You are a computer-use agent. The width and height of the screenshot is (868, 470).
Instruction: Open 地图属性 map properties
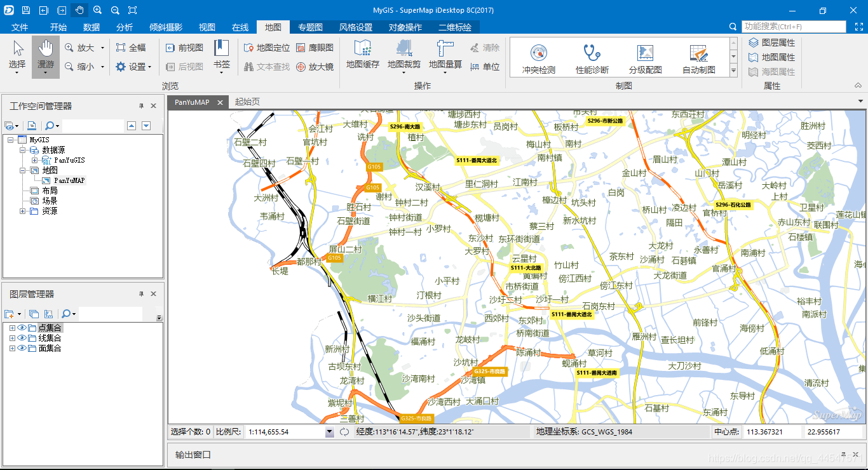(772, 57)
